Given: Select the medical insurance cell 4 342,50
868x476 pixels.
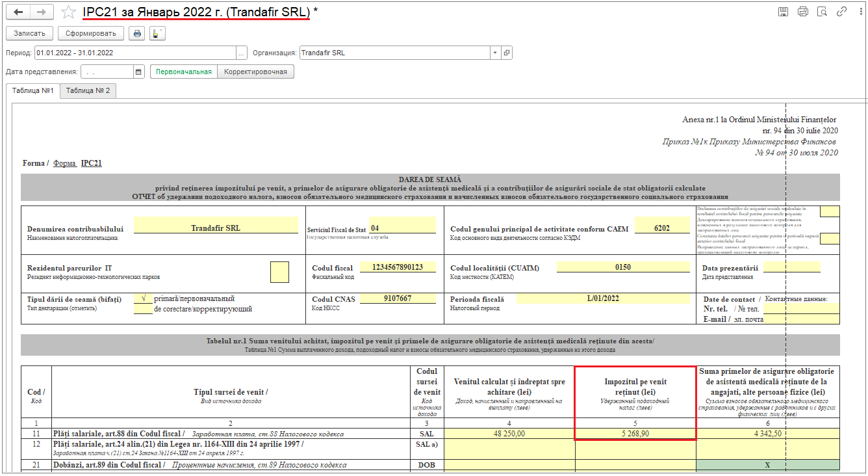Looking at the screenshot, I should coord(767,434).
